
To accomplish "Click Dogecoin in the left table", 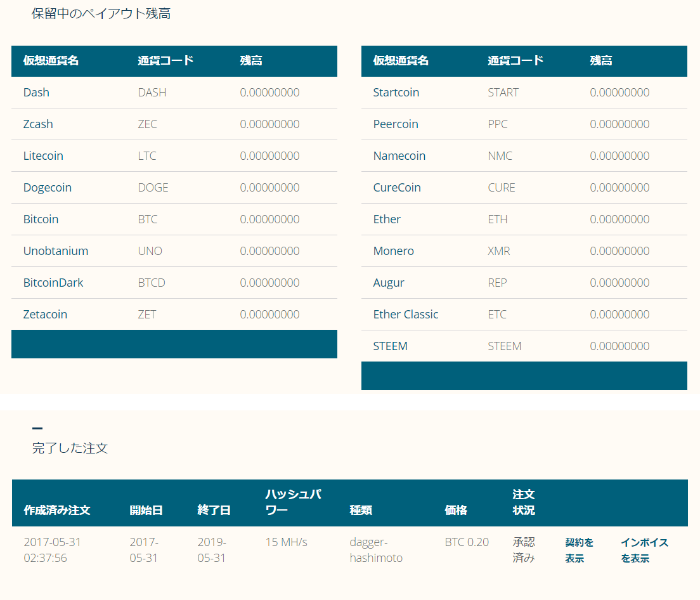I will [x=48, y=188].
